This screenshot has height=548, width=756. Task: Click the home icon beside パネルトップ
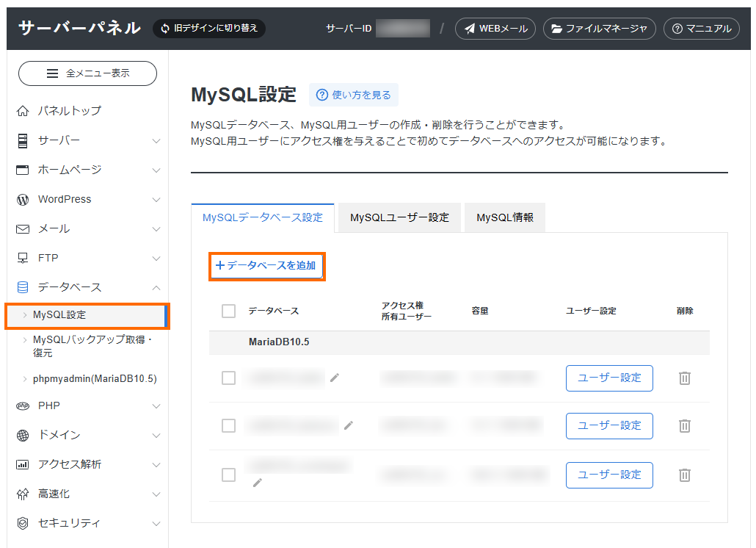[23, 112]
